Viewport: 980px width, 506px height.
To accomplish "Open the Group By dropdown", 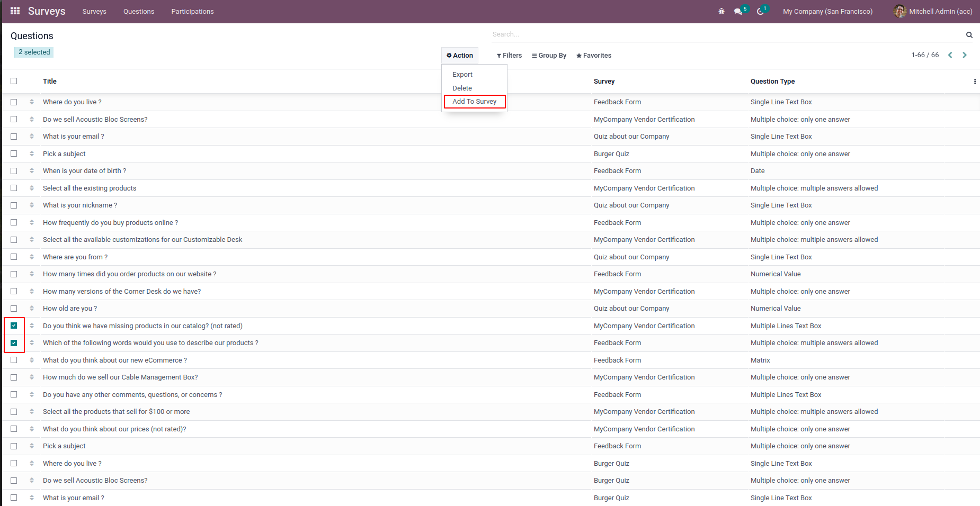I will click(549, 56).
